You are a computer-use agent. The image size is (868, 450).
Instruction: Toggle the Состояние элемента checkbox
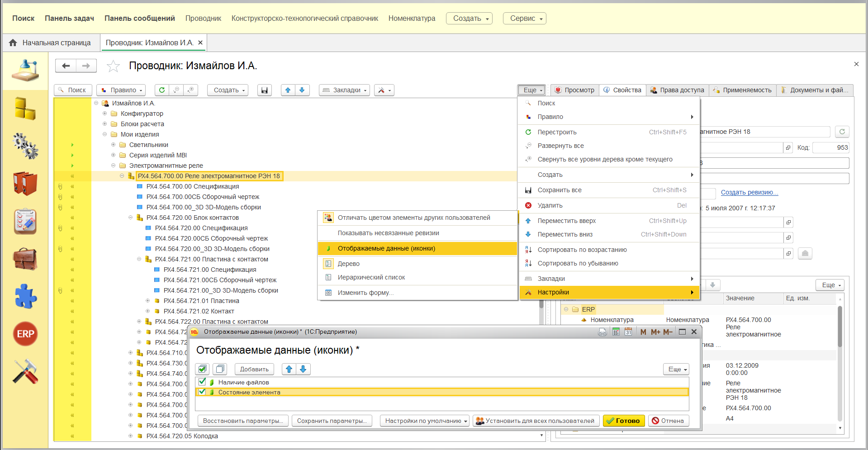(202, 392)
